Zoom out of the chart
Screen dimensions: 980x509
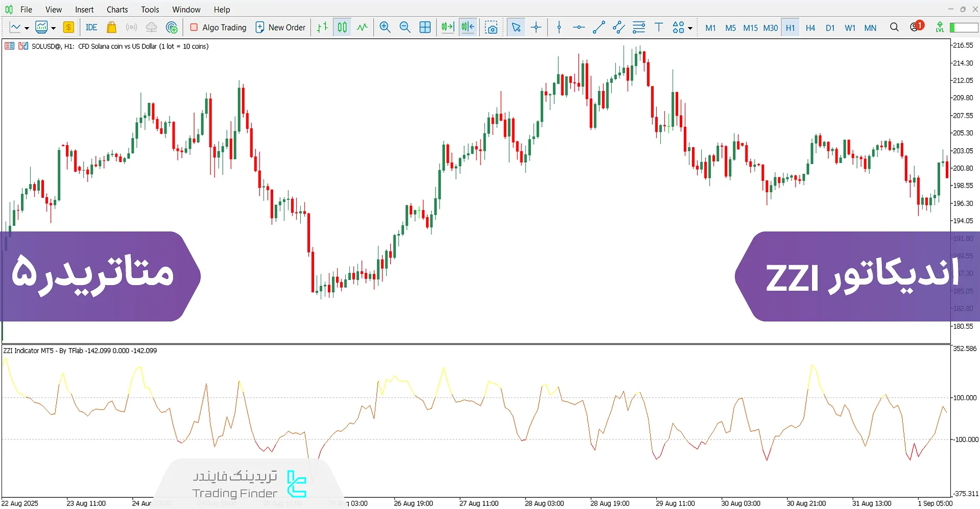[405, 28]
